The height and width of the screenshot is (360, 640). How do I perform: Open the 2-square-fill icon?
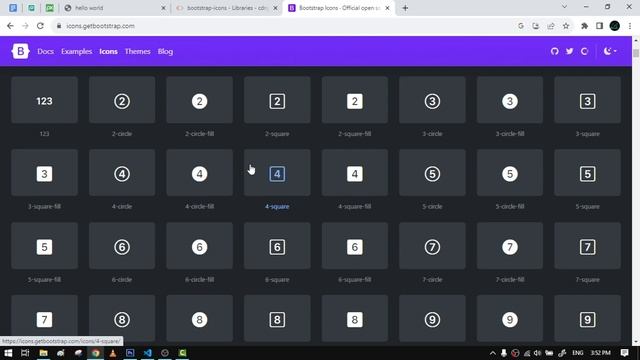(355, 100)
